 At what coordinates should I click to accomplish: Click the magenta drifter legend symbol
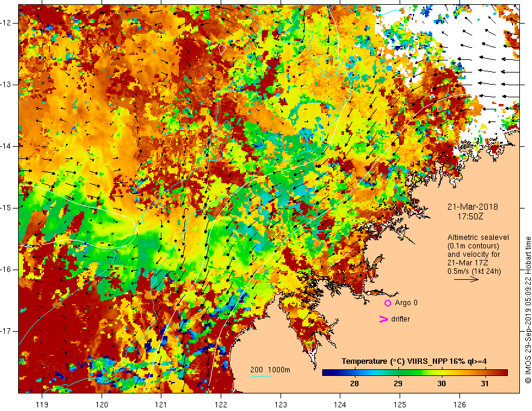pyautogui.click(x=383, y=319)
